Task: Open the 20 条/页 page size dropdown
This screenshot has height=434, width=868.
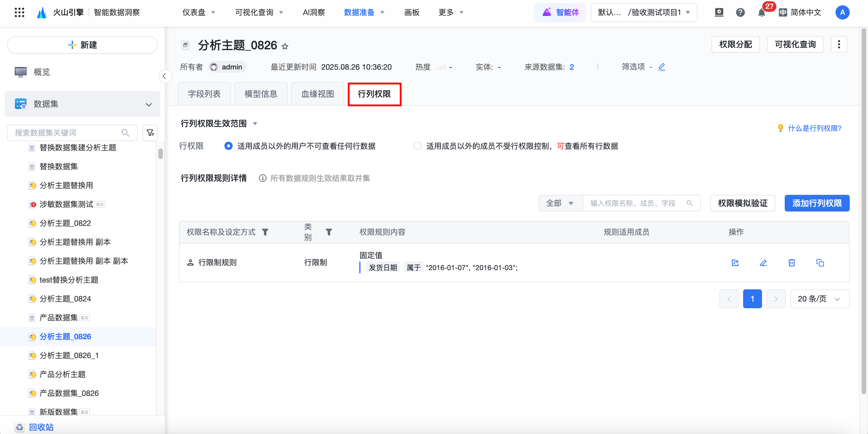Action: (819, 299)
